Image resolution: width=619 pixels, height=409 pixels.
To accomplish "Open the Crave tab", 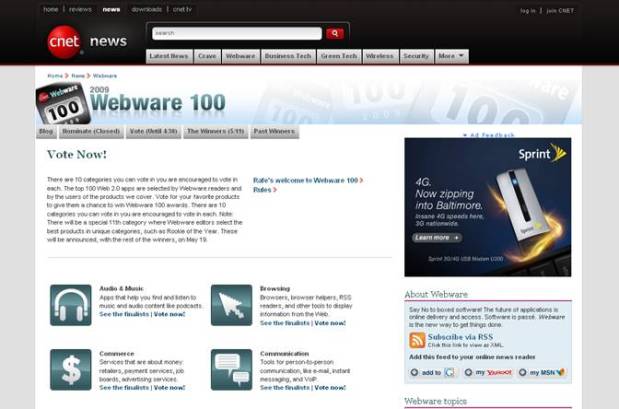I will (x=207, y=56).
